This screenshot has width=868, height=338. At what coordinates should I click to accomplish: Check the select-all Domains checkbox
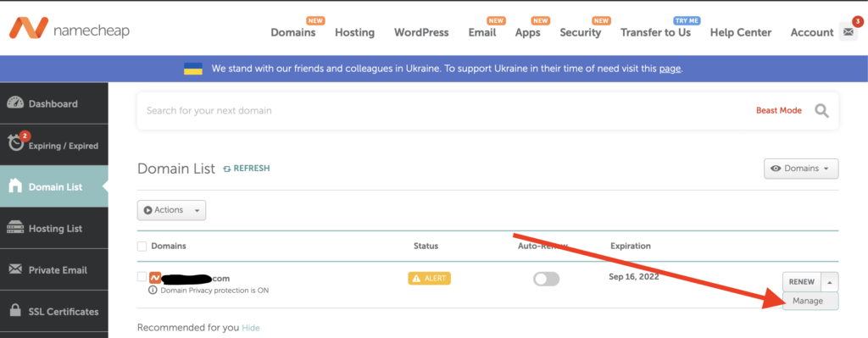coord(142,247)
